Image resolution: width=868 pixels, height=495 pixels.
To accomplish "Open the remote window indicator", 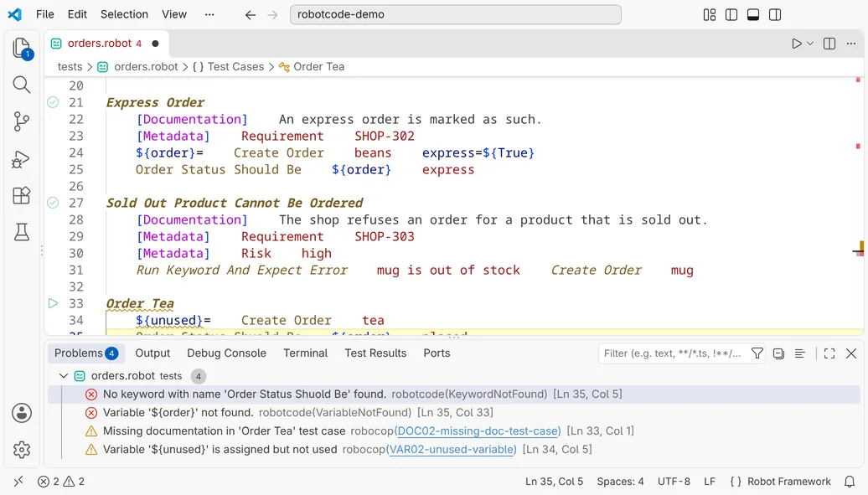I will point(18,481).
